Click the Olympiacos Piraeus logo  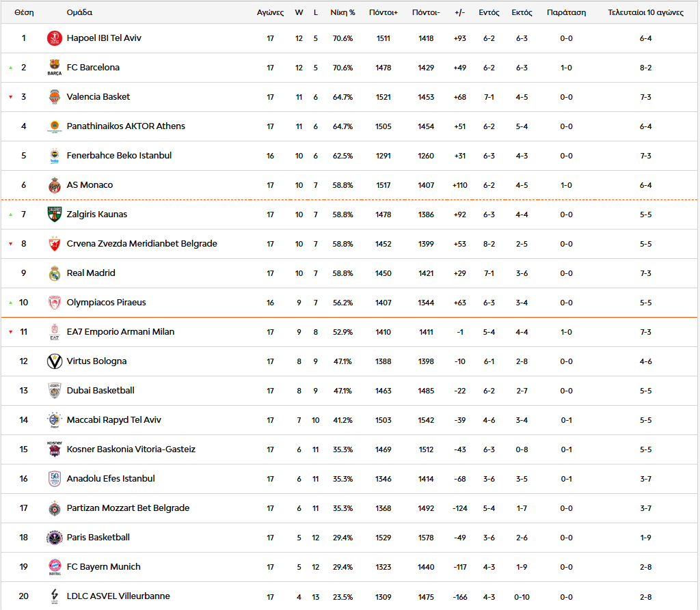55,303
